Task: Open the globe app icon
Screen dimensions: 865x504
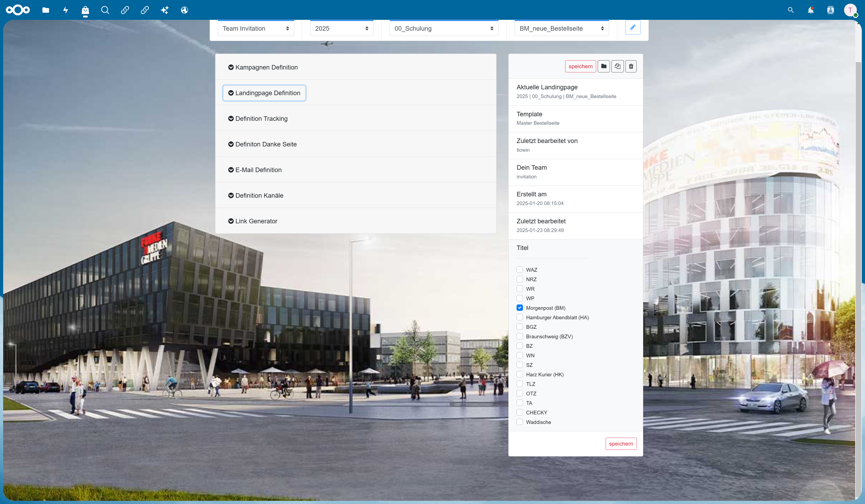Action: pyautogui.click(x=184, y=10)
